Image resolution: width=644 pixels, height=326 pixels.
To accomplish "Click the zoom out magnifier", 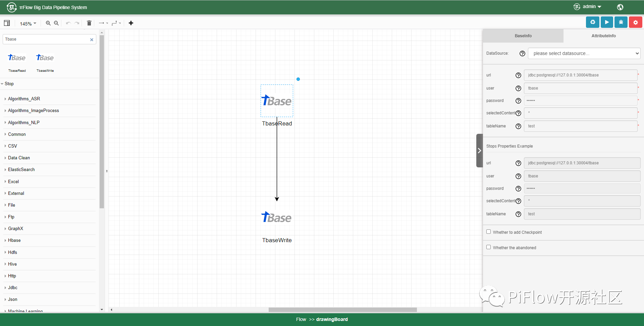I will pos(56,23).
